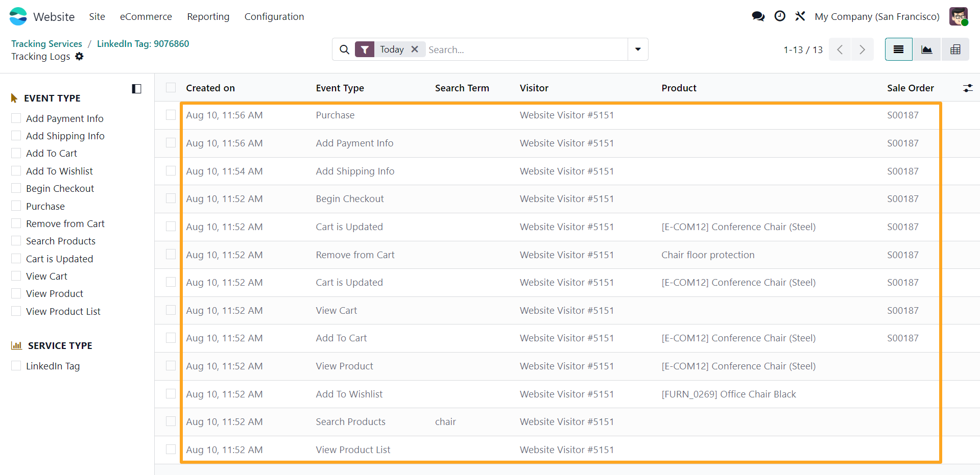The height and width of the screenshot is (475, 980).
Task: Check the View Cart filter
Action: click(x=16, y=276)
